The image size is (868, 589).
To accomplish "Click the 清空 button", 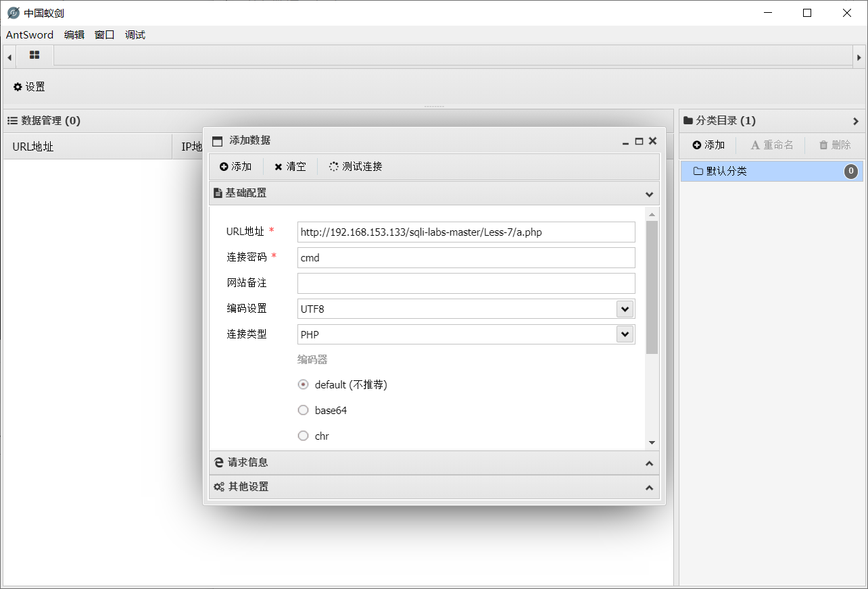I will 290,167.
